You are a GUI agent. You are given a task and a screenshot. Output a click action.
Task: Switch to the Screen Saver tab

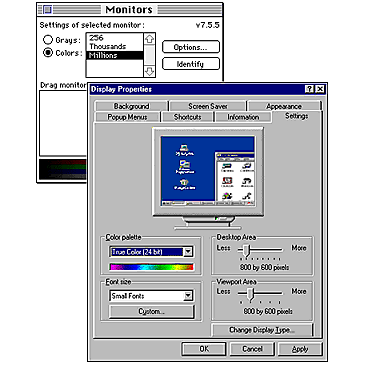tap(208, 106)
